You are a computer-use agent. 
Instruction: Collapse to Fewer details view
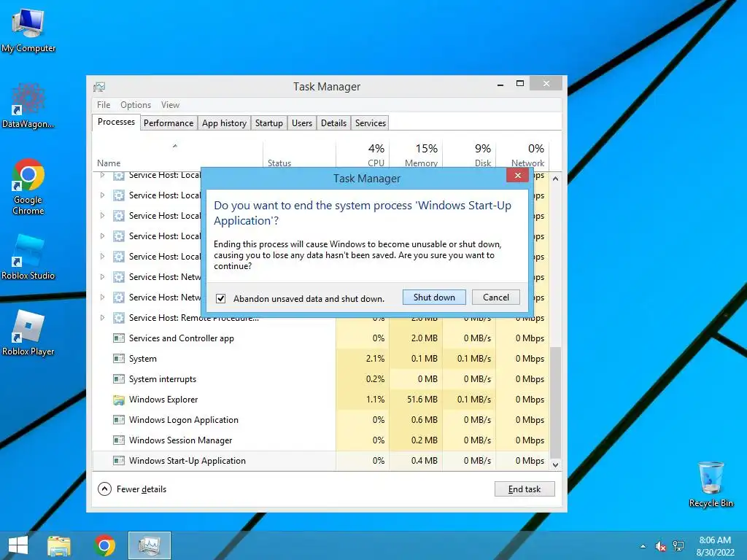pyautogui.click(x=132, y=489)
